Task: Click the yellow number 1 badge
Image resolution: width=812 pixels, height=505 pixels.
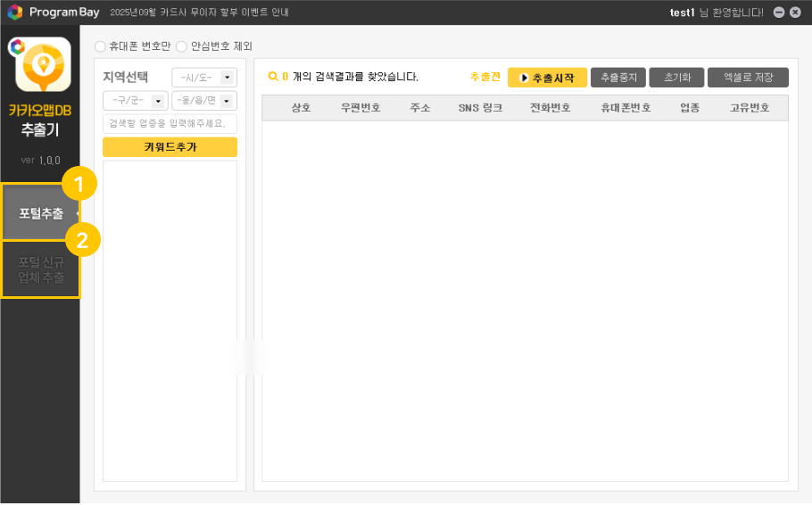Action: [x=79, y=185]
